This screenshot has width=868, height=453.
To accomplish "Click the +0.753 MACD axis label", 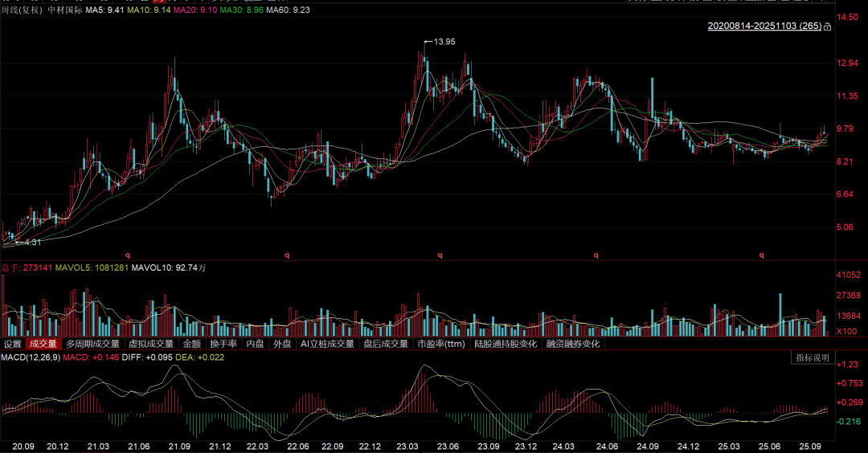I will point(850,383).
